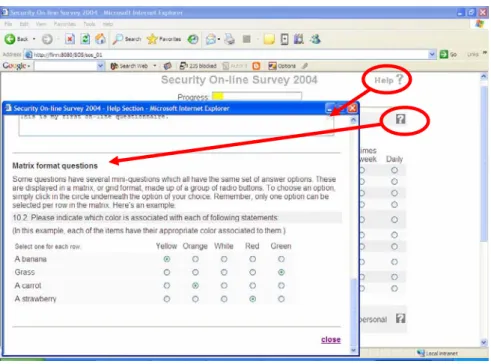The height and width of the screenshot is (364, 491).
Task: Click the AutoFill Google toolbar button
Action: point(235,66)
